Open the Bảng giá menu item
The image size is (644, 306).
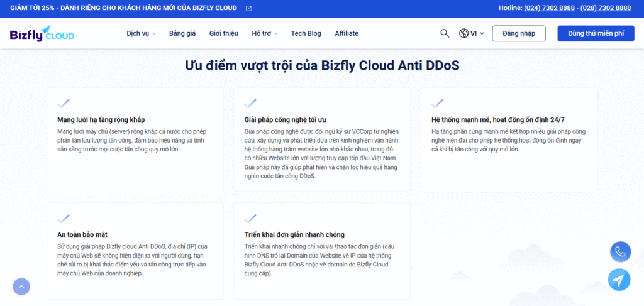pos(182,33)
